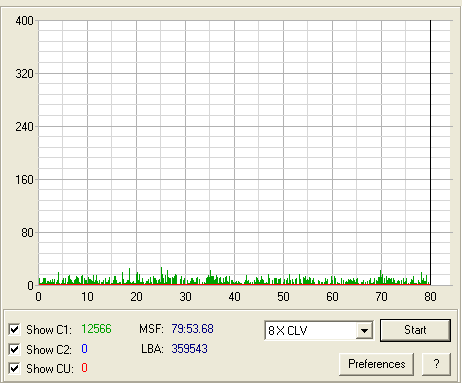Toggle the Show C1 checkbox
Screen dimensions: 462x384
[14, 330]
